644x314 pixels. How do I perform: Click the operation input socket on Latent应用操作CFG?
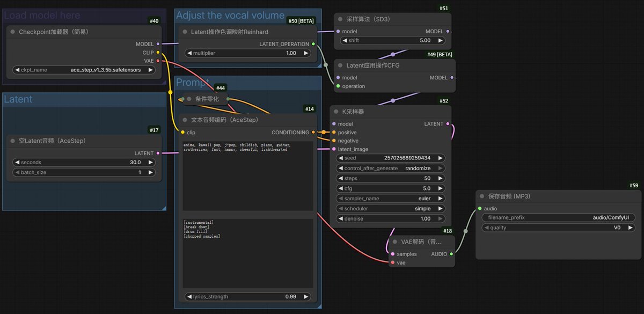[338, 86]
